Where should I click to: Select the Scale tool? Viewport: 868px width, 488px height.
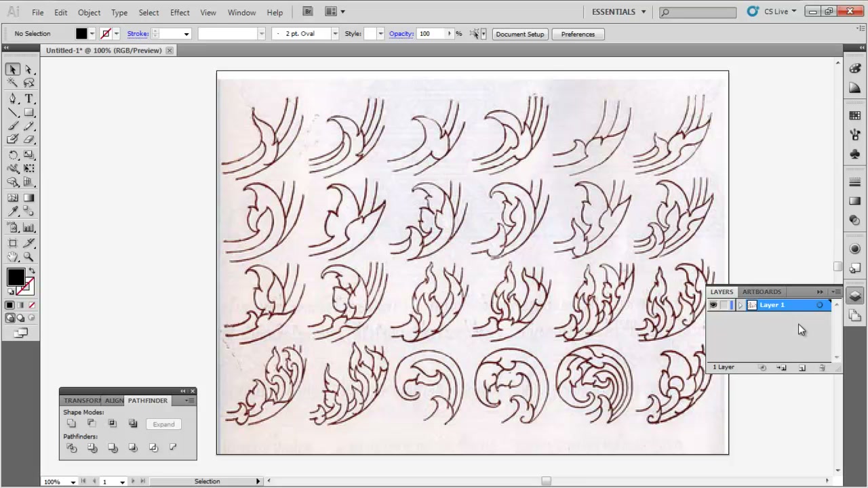coord(29,155)
